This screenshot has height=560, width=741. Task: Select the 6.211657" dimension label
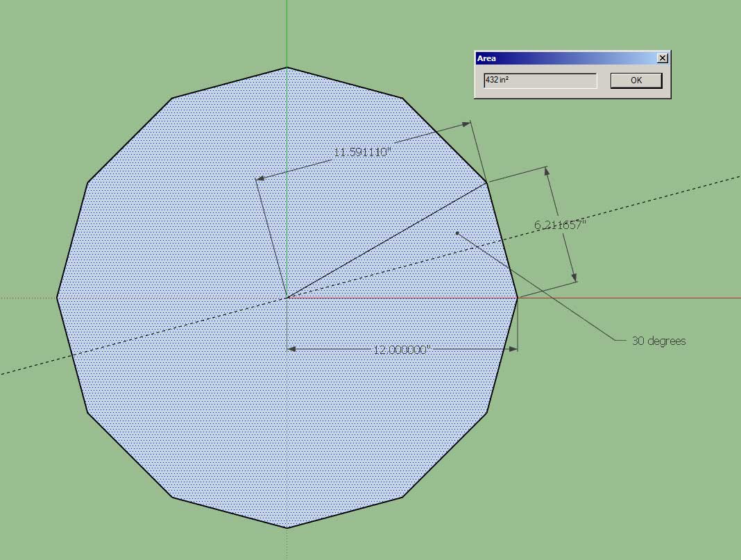pyautogui.click(x=560, y=225)
